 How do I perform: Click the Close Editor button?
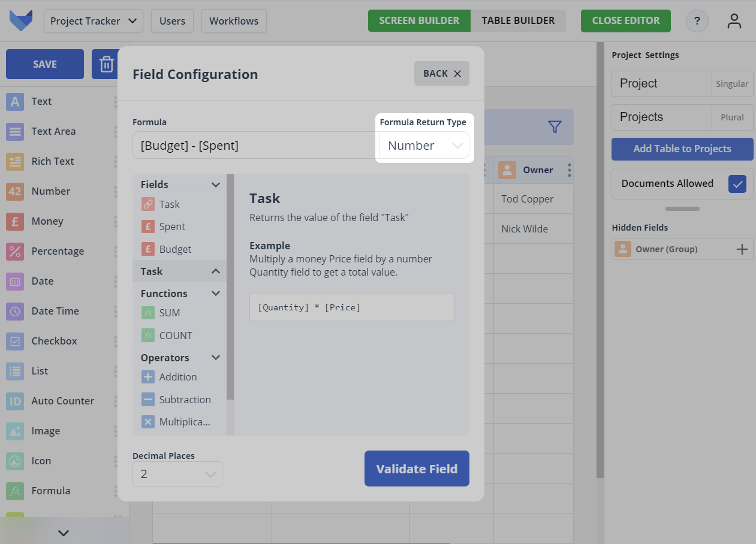click(626, 21)
